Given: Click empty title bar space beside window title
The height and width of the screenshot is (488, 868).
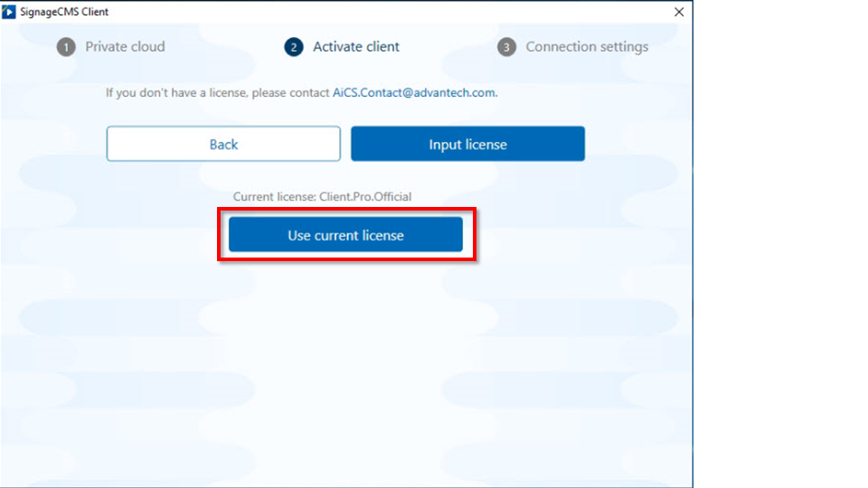Looking at the screenshot, I should (x=362, y=12).
